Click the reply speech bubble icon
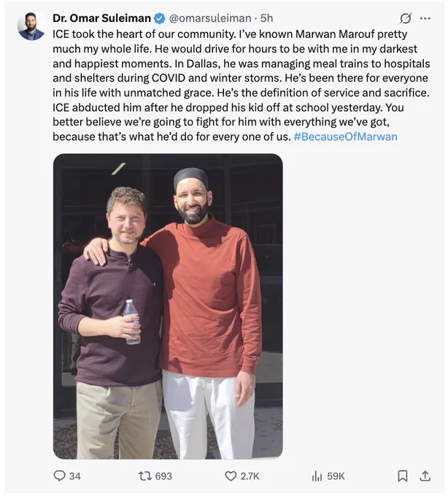Viewport: 448px width, 496px height. tap(59, 476)
